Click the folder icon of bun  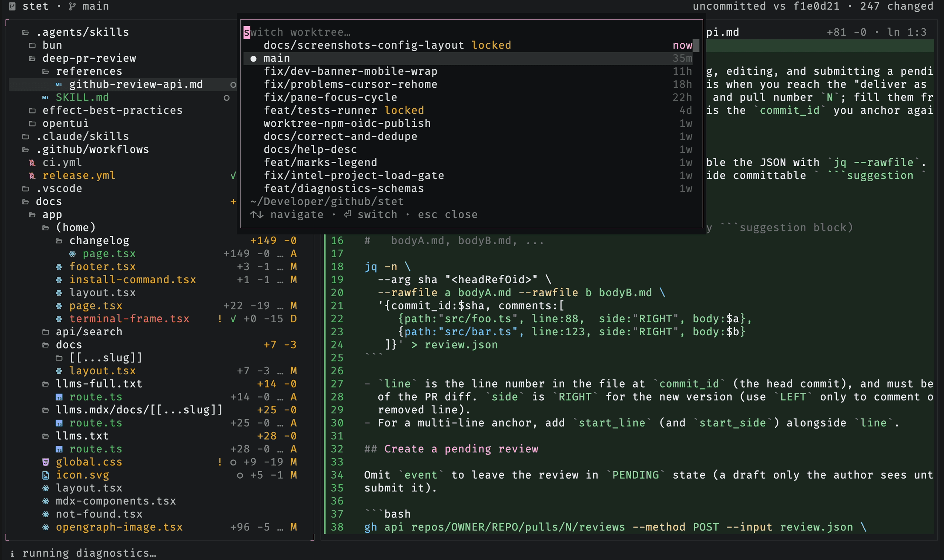point(32,46)
